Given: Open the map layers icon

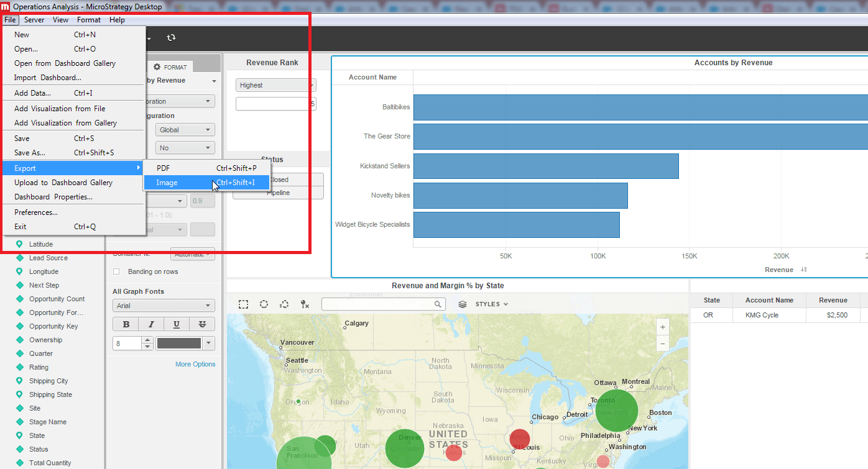Looking at the screenshot, I should 463,304.
